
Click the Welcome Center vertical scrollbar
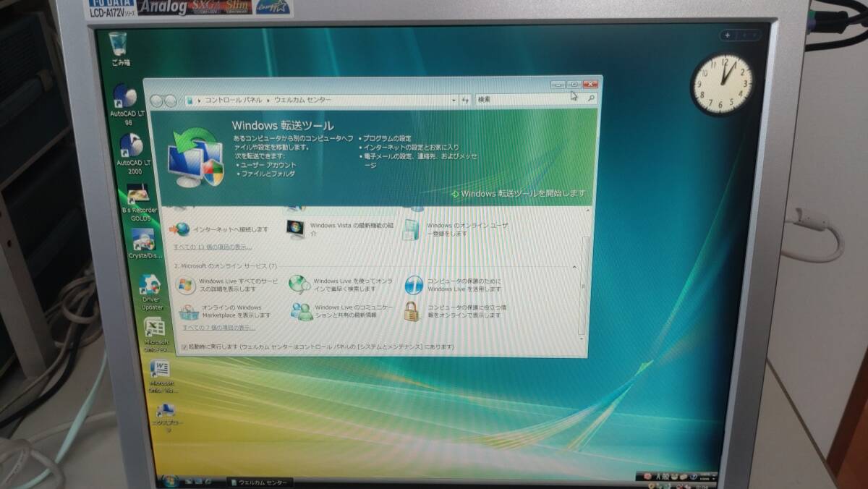coord(582,284)
